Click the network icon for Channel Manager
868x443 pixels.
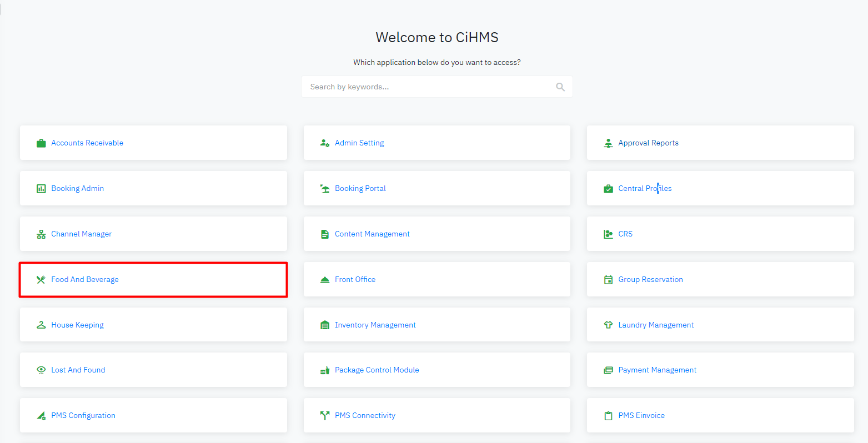click(x=41, y=234)
